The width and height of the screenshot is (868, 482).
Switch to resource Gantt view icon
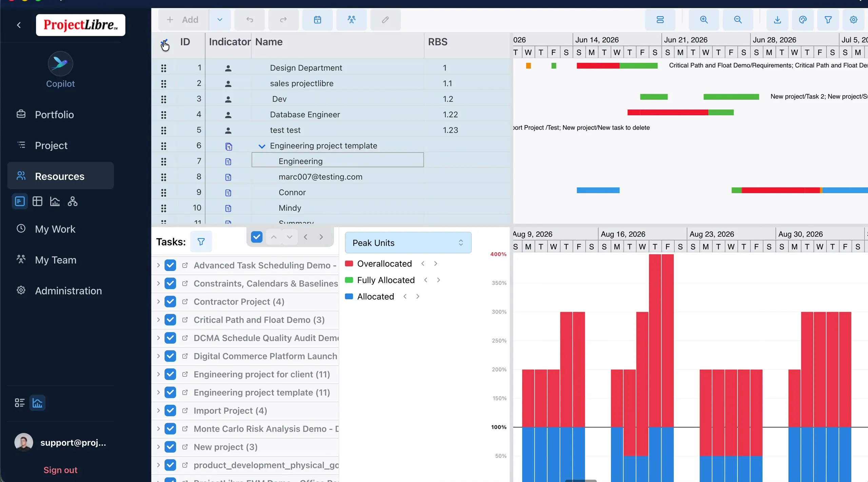coord(20,201)
